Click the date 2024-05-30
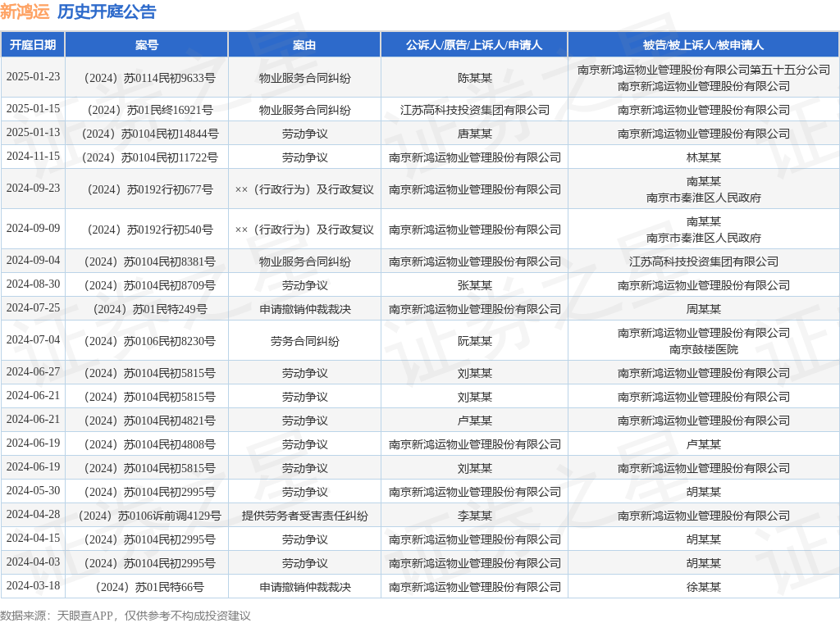 click(33, 490)
